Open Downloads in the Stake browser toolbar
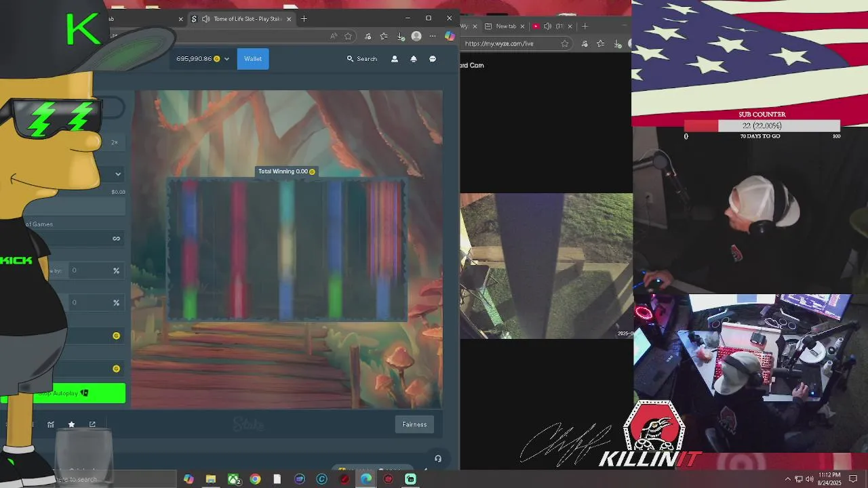 click(x=400, y=36)
